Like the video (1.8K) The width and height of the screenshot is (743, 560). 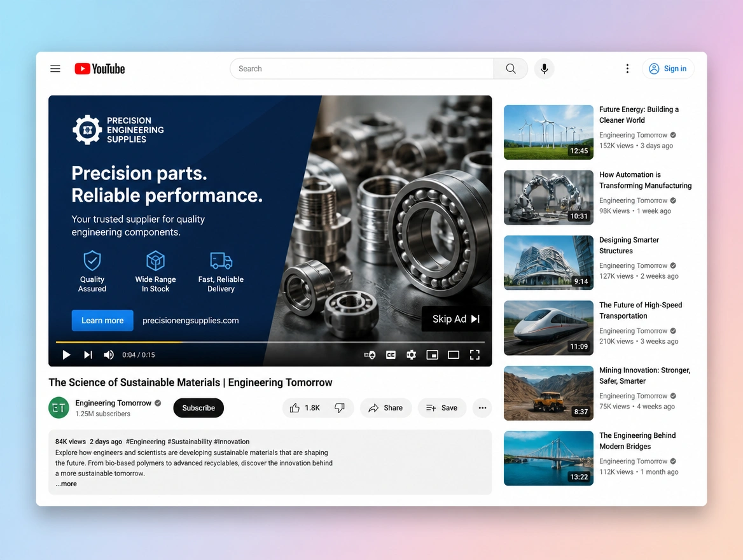[x=305, y=408]
